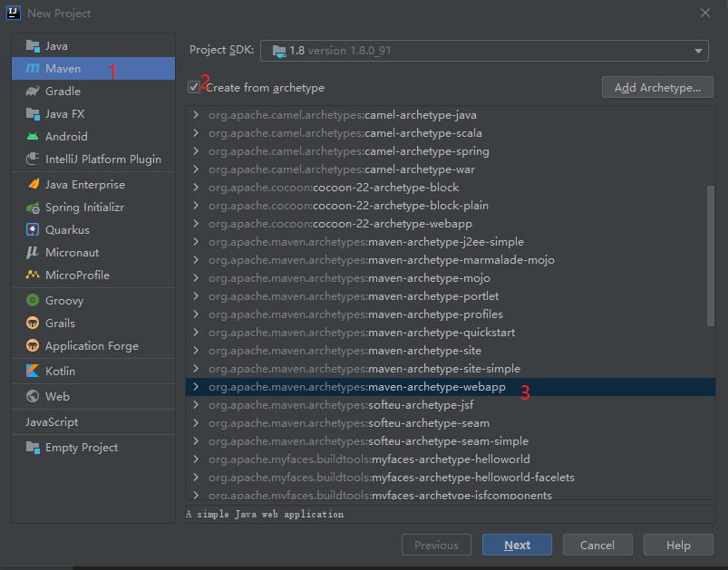Expand softeu-archetype-jsf node
Screen dimensions: 728x570
(196, 405)
